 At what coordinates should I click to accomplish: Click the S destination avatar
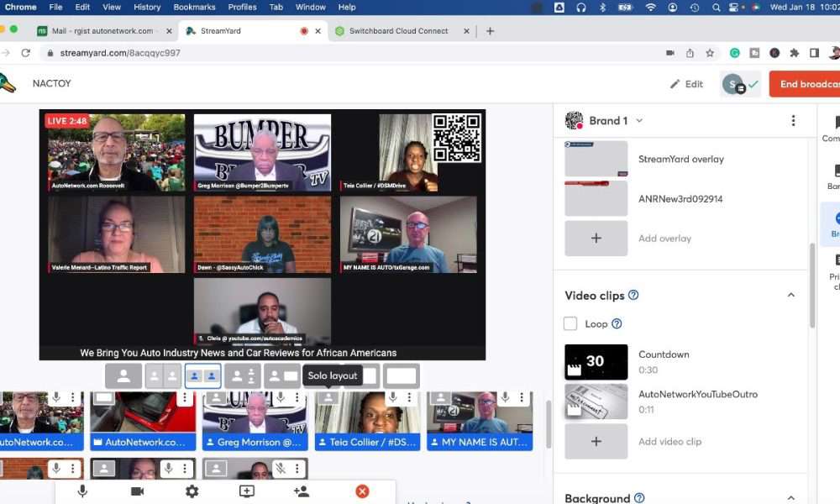click(x=732, y=84)
